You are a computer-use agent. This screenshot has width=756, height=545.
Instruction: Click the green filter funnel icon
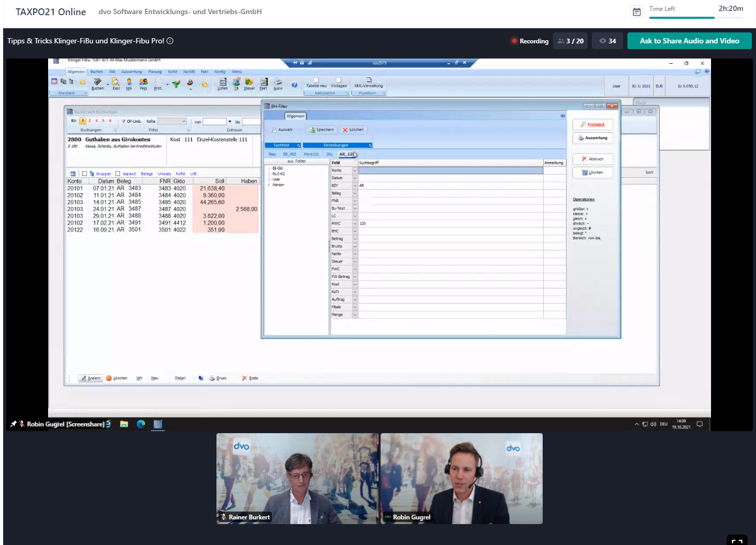pyautogui.click(x=176, y=83)
